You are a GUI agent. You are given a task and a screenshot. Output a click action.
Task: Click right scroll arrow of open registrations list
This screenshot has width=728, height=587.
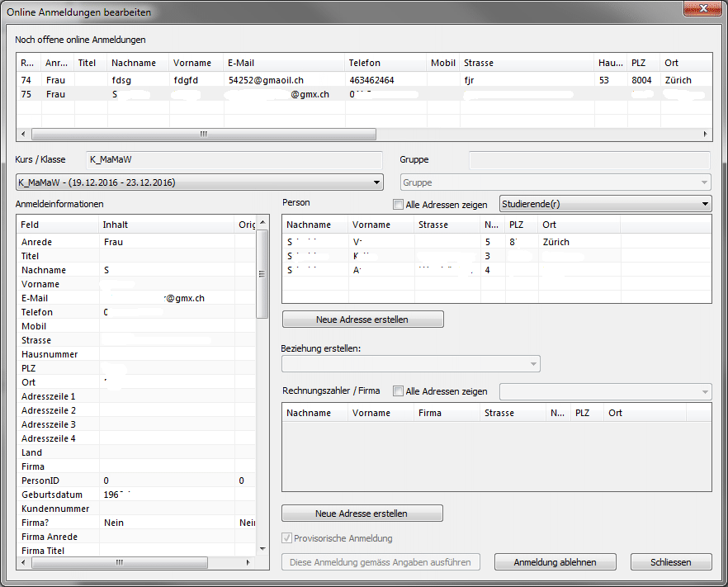[705, 134]
